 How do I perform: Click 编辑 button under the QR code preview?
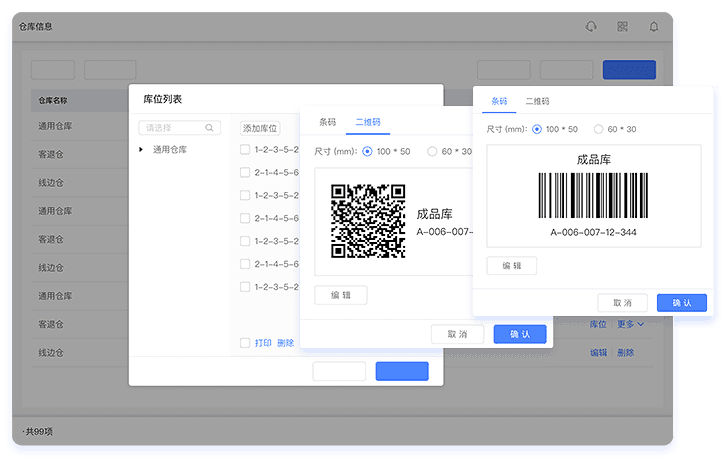pos(341,295)
